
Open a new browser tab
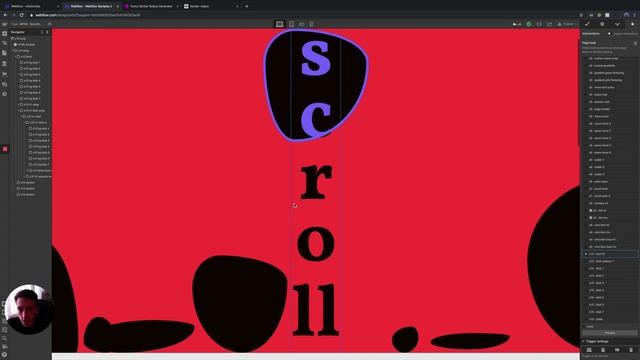pyautogui.click(x=247, y=6)
